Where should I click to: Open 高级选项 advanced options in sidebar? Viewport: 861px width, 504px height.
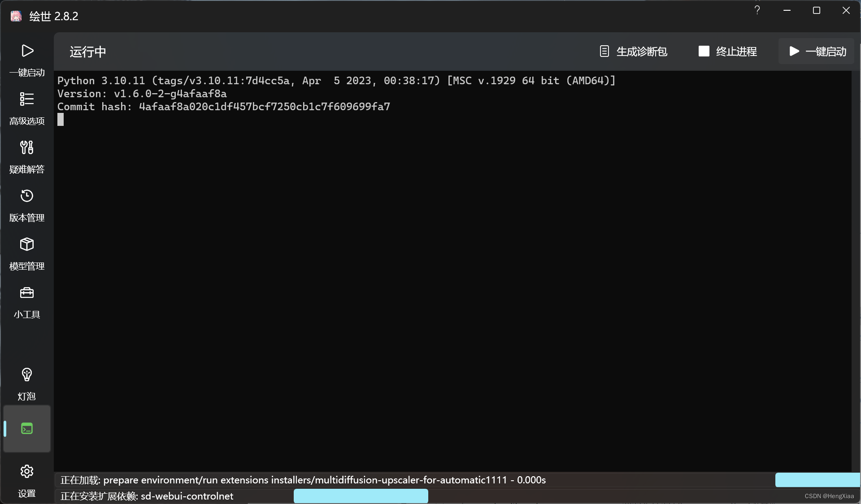[27, 108]
